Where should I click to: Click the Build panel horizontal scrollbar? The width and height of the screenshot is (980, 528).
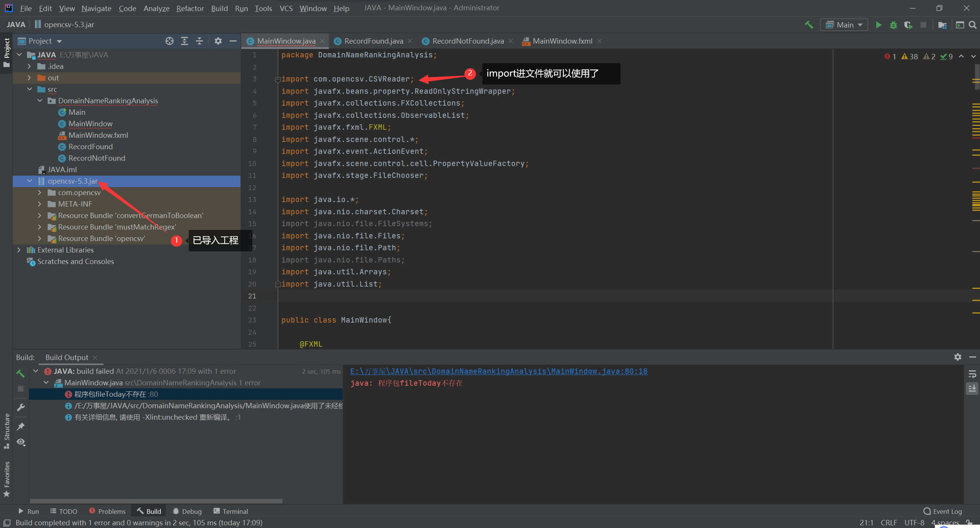[156, 501]
